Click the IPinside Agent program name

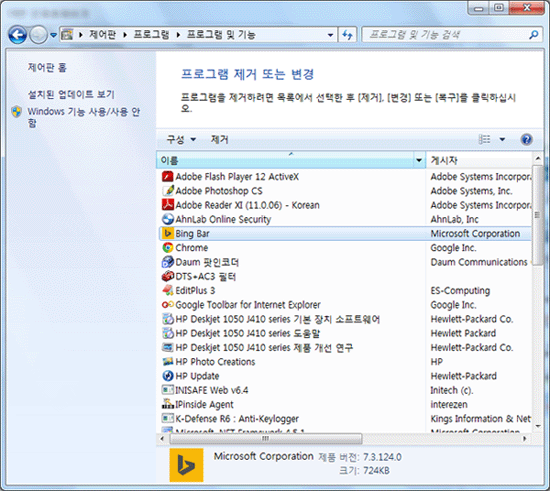[x=204, y=404]
